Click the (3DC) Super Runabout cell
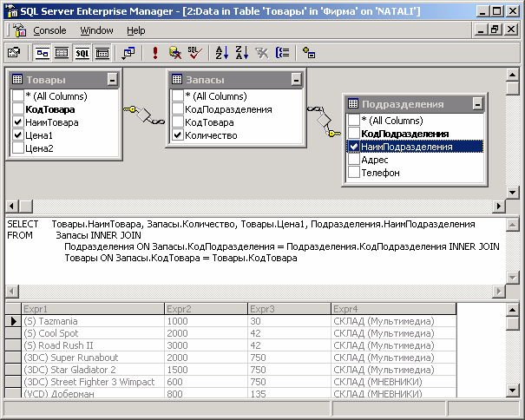 (x=93, y=358)
